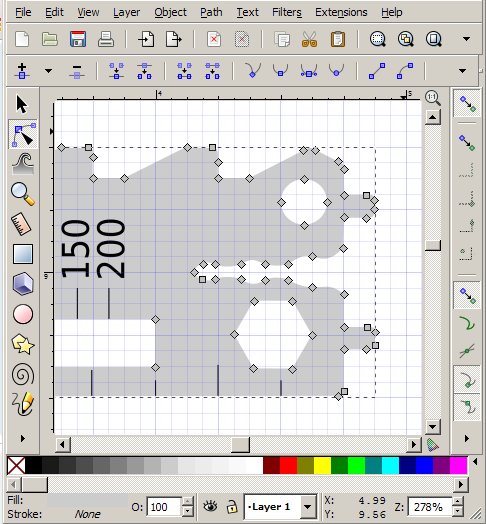Insert new nodes into selected segments
The width and height of the screenshot is (486, 524).
pyautogui.click(x=22, y=71)
